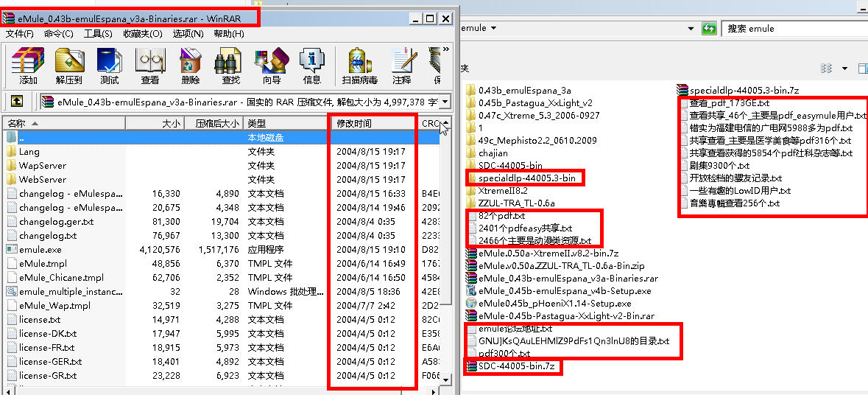Click the WinRAR list scroll-up arrow
Image resolution: width=868 pixels, height=395 pixels.
click(446, 122)
